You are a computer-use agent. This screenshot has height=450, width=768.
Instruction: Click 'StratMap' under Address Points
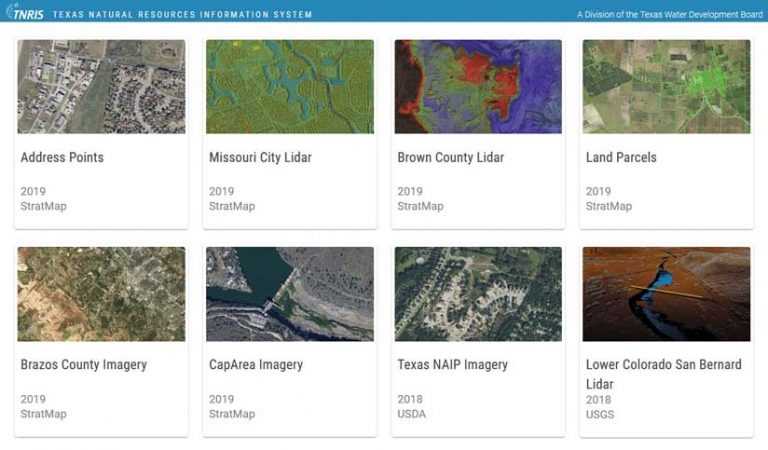44,206
